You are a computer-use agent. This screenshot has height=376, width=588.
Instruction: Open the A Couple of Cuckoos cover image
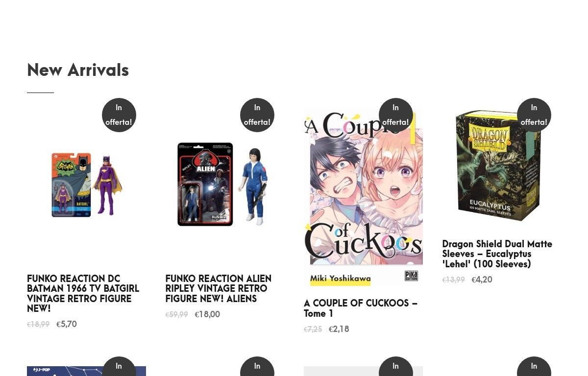point(363,197)
